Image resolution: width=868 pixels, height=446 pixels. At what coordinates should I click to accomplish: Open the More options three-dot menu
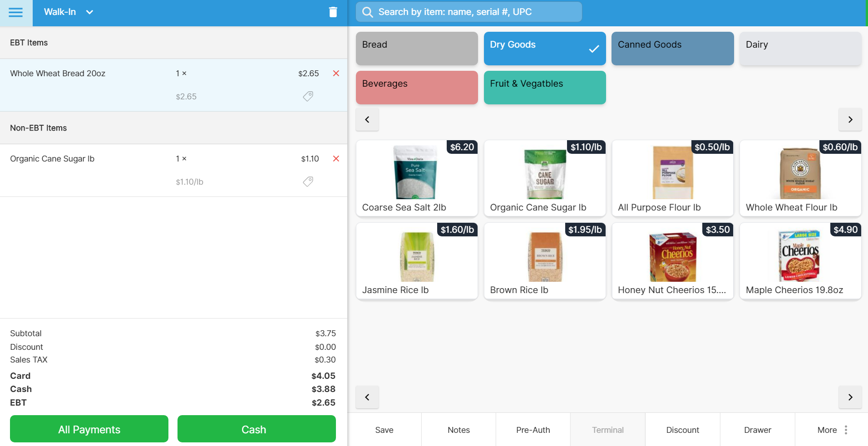(x=845, y=430)
